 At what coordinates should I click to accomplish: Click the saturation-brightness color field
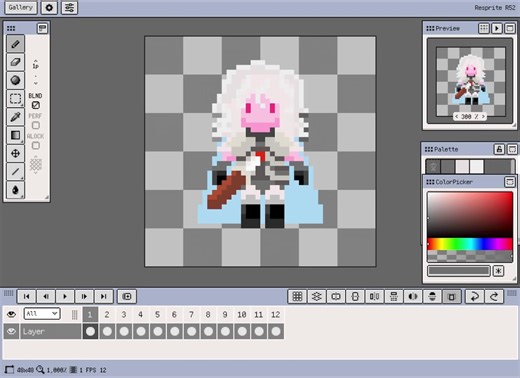click(470, 215)
